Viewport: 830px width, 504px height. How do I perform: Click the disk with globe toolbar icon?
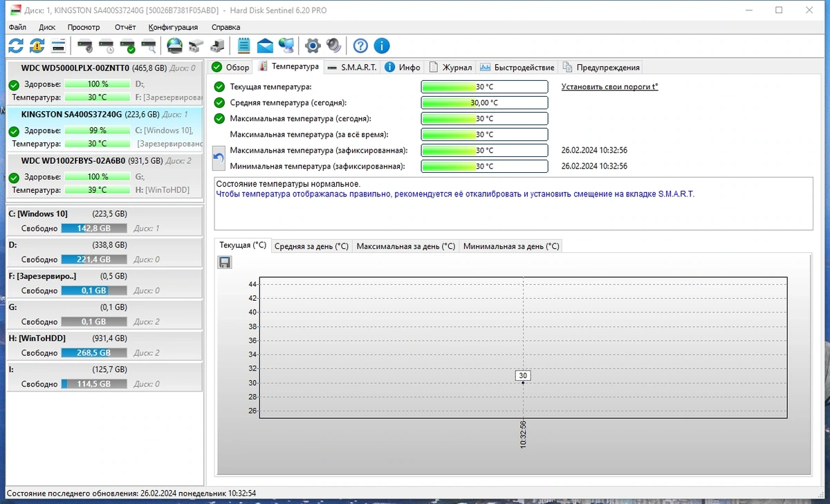(175, 46)
